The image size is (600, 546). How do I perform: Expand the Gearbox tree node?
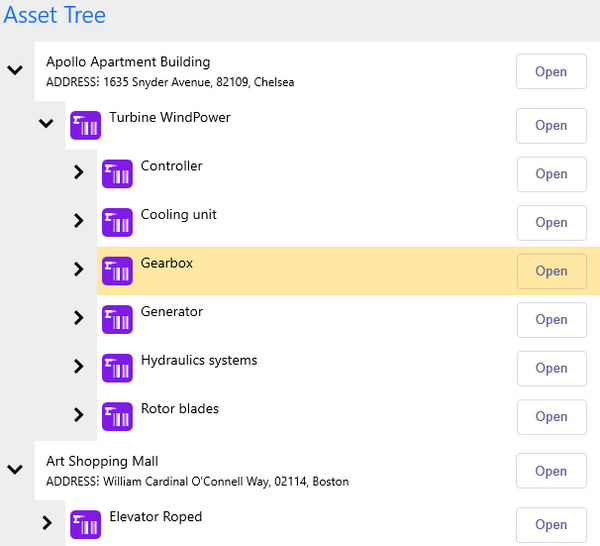coord(79,269)
